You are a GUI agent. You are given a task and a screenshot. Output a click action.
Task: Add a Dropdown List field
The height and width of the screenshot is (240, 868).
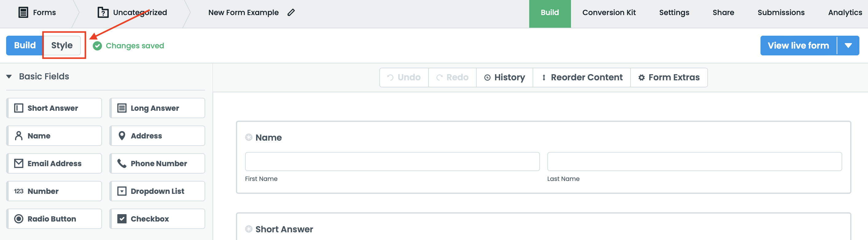(157, 191)
